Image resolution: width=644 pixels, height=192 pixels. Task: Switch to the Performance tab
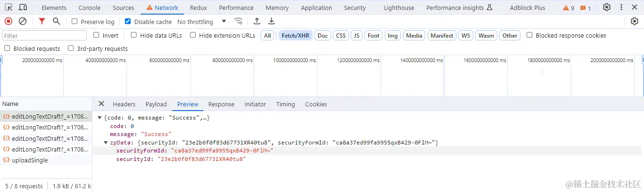pos(236,8)
